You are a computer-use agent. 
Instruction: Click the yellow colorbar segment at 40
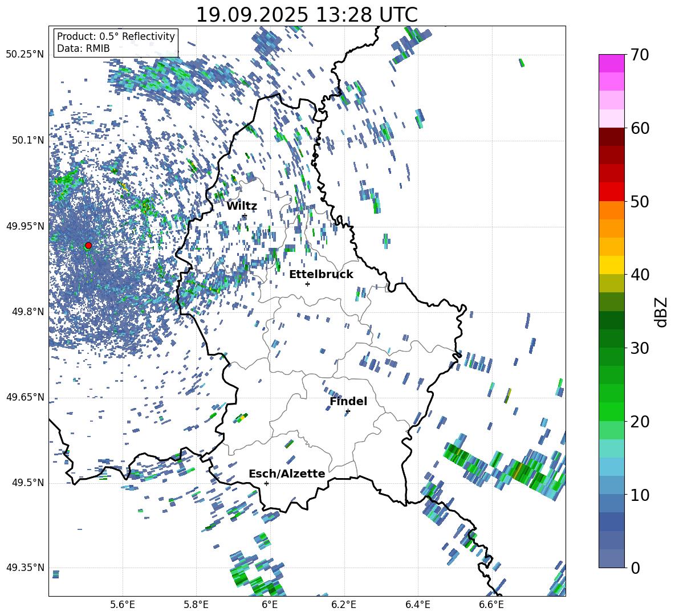coord(611,264)
